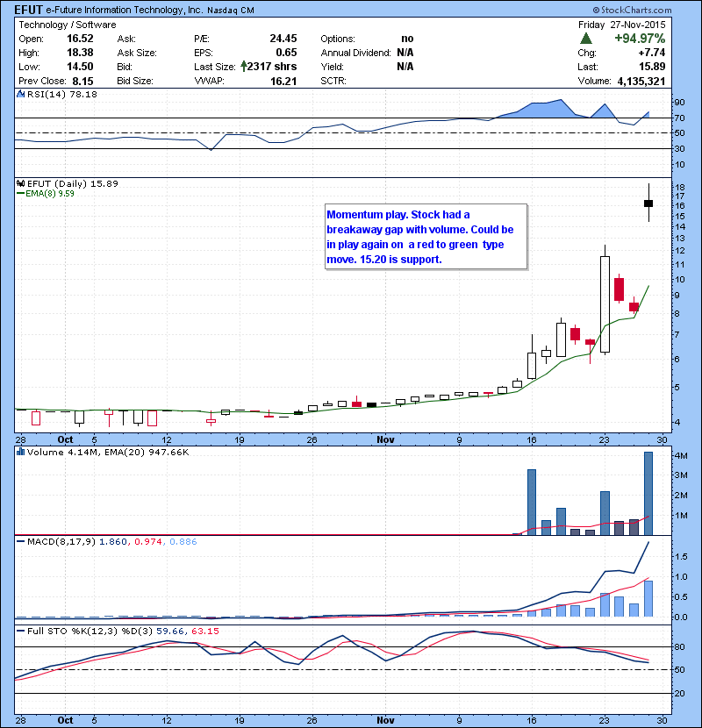Select the Low value 14.50
Image resolution: width=702 pixels, height=728 pixels.
[x=80, y=67]
